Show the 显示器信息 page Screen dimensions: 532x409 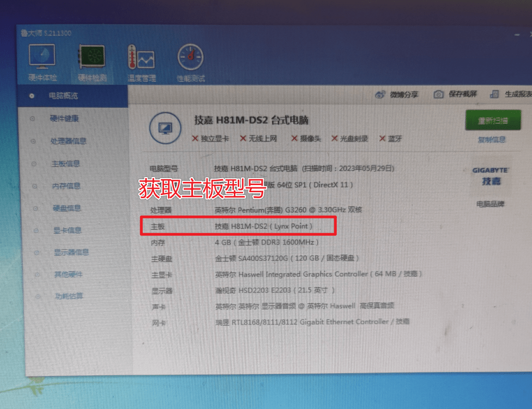coord(71,252)
